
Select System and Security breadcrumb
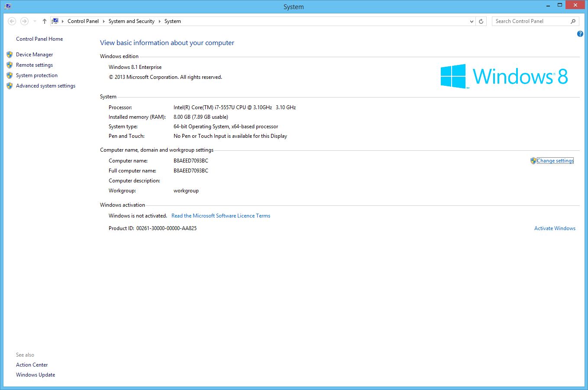(132, 21)
